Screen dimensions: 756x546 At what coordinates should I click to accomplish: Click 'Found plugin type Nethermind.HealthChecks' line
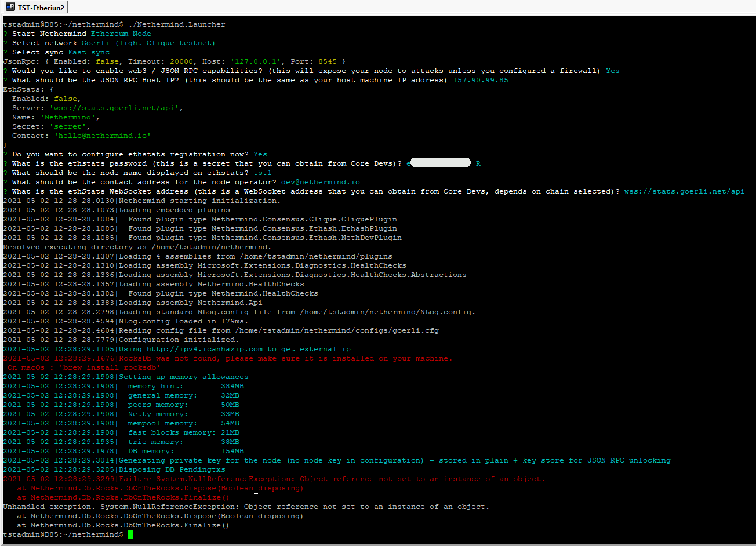(x=161, y=293)
